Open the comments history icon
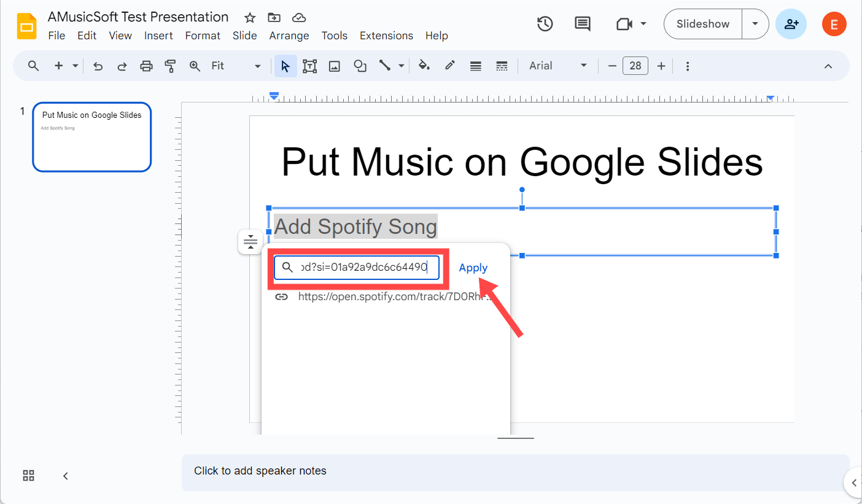 point(582,24)
